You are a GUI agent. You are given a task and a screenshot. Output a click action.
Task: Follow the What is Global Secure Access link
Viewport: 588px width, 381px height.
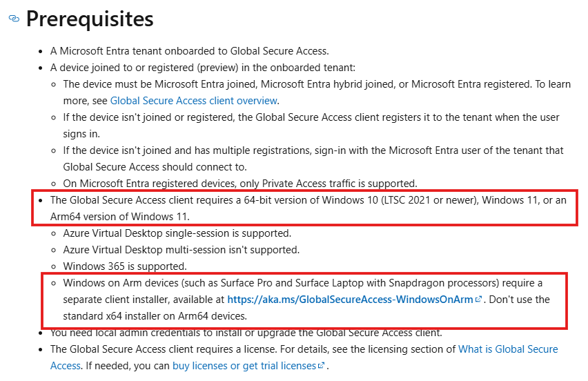pos(508,349)
